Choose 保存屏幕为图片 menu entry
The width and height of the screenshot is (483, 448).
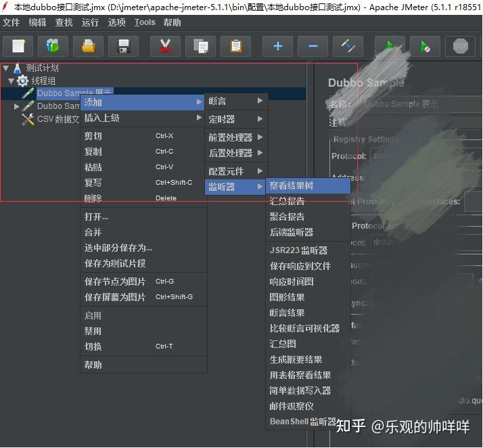tap(143, 297)
